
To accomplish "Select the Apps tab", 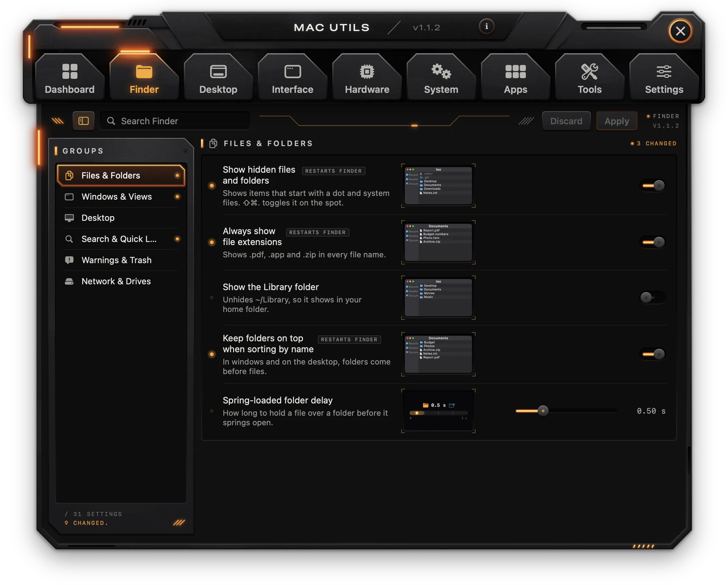I will (x=515, y=77).
